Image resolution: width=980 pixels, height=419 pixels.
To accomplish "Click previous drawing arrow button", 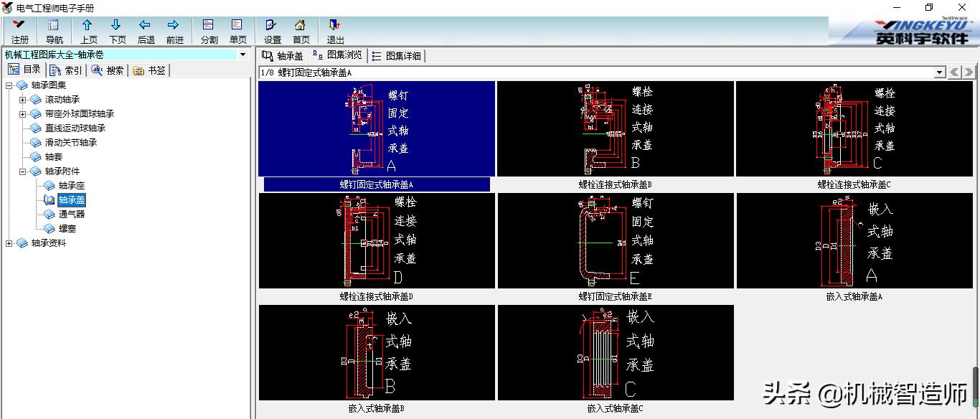I will tap(954, 72).
